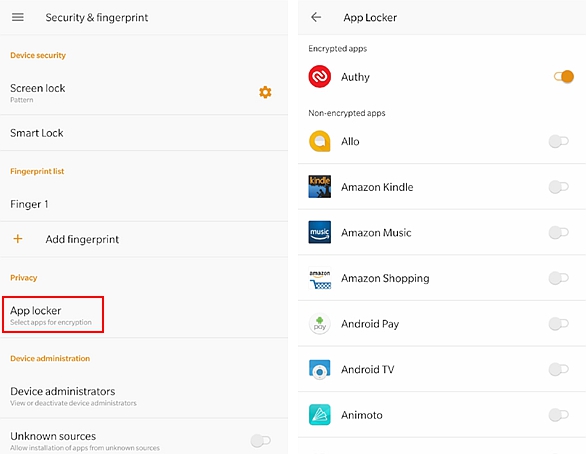Tap the Fingerprint list header
This screenshot has width=586, height=454.
[37, 171]
